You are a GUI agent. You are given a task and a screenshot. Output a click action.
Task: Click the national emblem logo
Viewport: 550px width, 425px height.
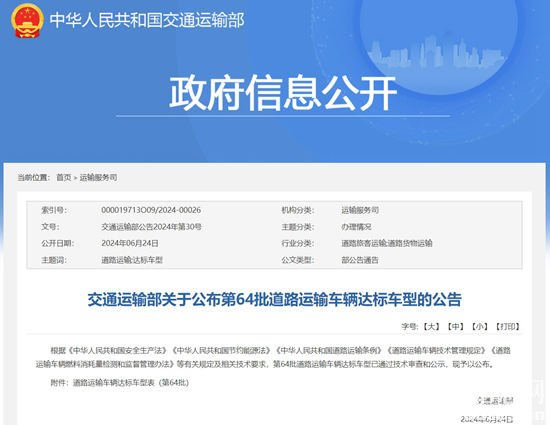click(x=27, y=20)
